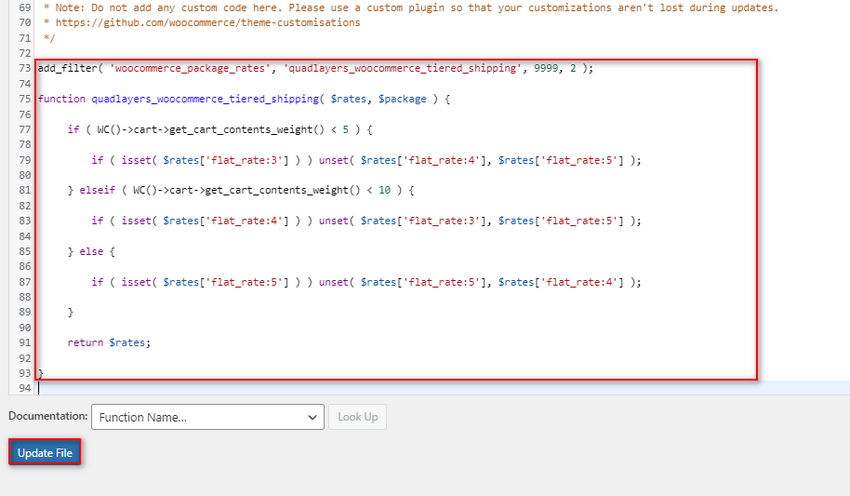Click the add_filter call on line 73
Viewport: 850px width, 496px height.
click(x=315, y=68)
